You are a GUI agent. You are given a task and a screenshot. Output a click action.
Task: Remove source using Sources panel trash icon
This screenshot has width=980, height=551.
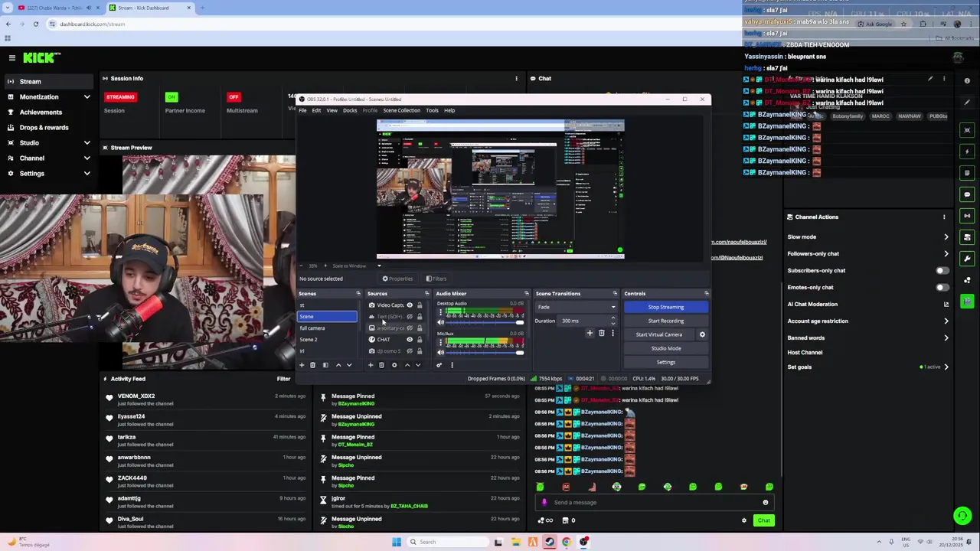pyautogui.click(x=381, y=365)
